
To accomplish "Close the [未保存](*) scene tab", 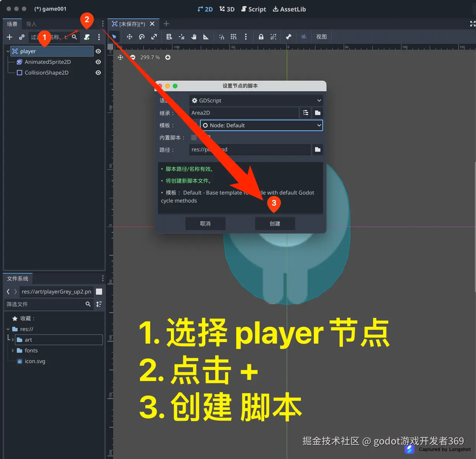I will point(152,24).
